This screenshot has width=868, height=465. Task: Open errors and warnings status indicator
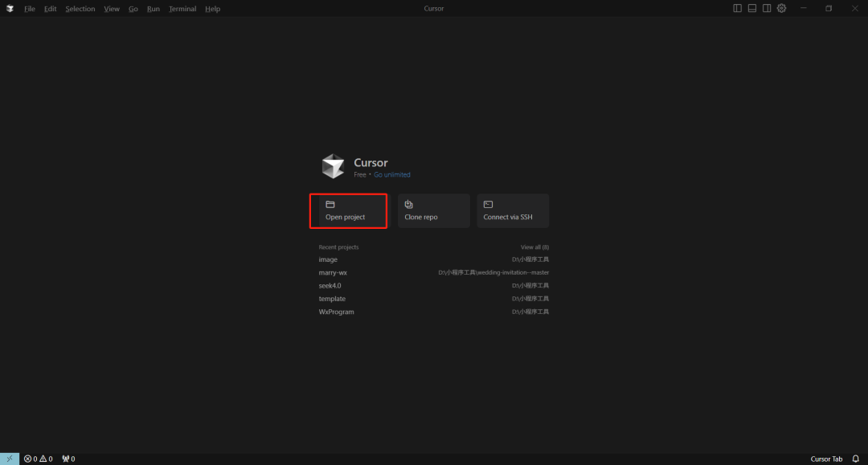click(x=39, y=459)
